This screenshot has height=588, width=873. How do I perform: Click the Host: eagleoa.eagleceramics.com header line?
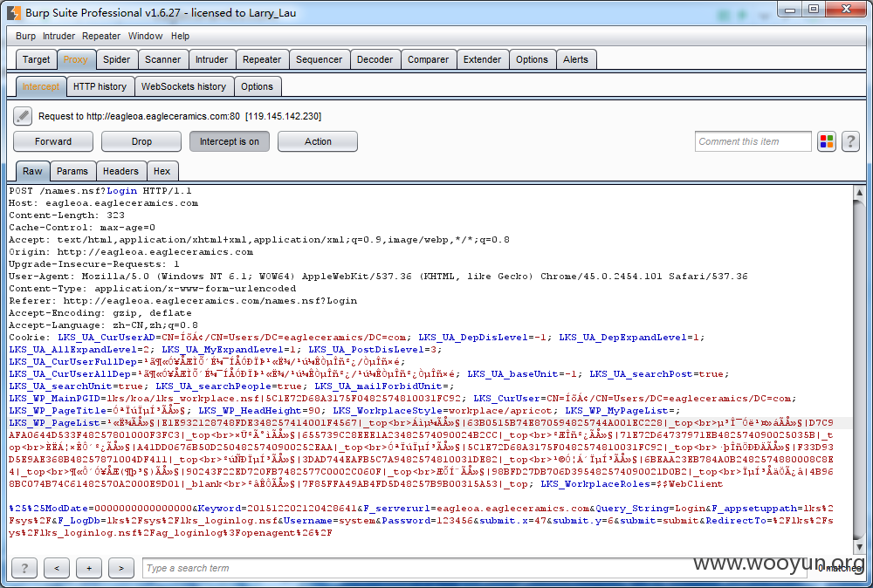[104, 203]
